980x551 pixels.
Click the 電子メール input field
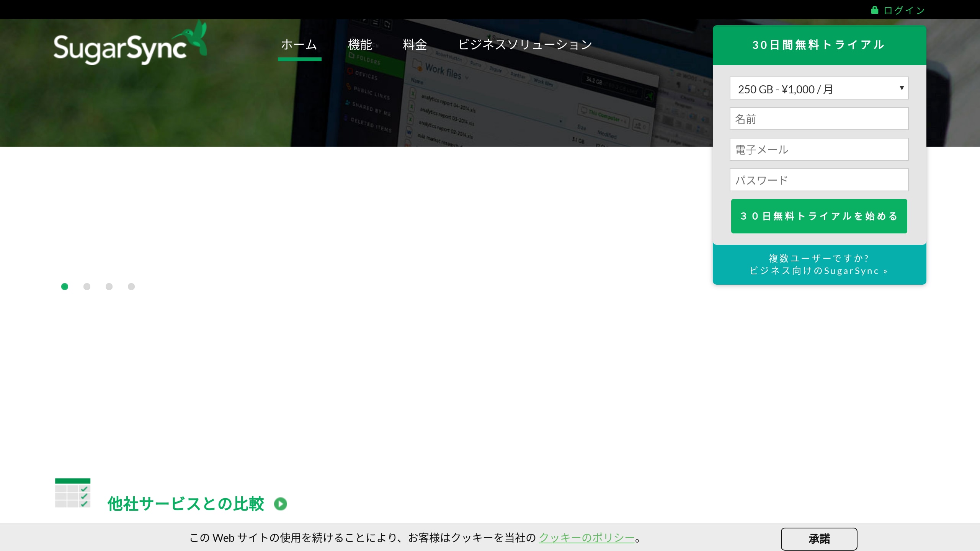[x=819, y=150]
